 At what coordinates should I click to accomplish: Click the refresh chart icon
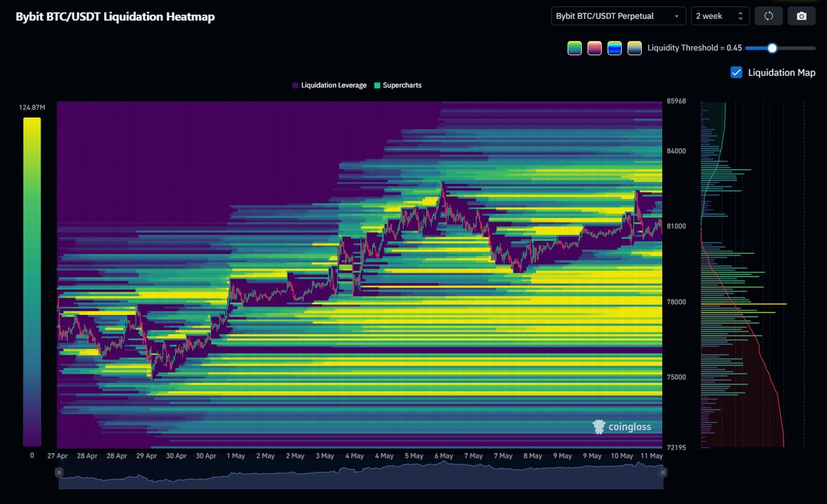tap(768, 16)
